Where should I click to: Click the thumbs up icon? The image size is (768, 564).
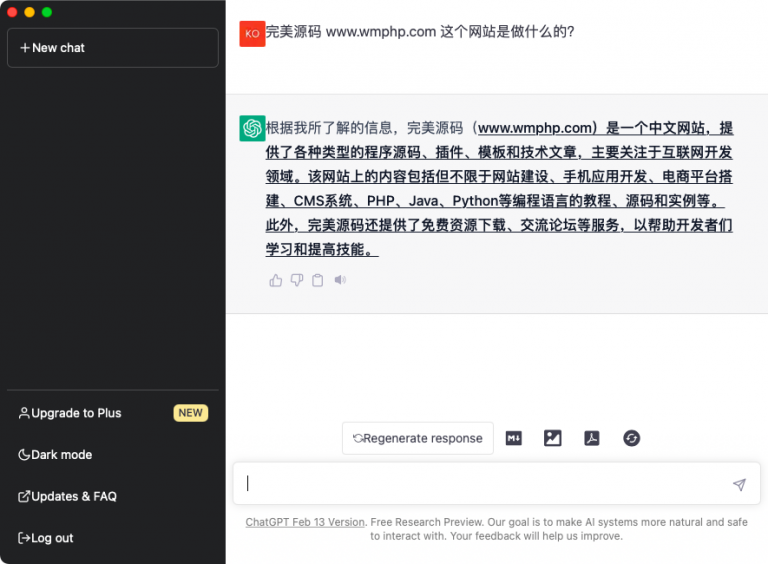(x=276, y=281)
